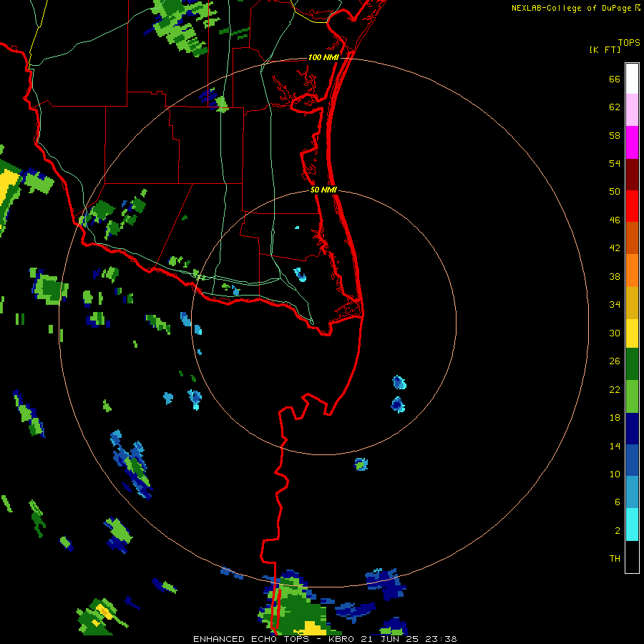Viewport: 644px width, 644px height.
Task: Click the black TH legend swatch
Action: click(632, 557)
